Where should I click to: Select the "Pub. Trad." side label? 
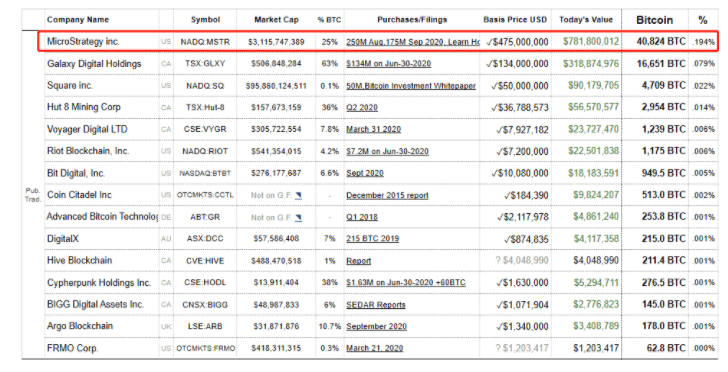[x=32, y=195]
